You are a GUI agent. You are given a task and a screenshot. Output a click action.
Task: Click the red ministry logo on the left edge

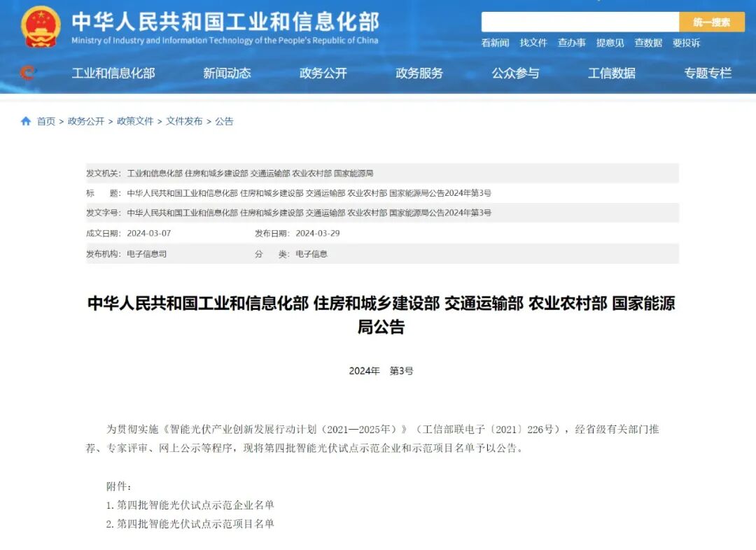(x=27, y=73)
